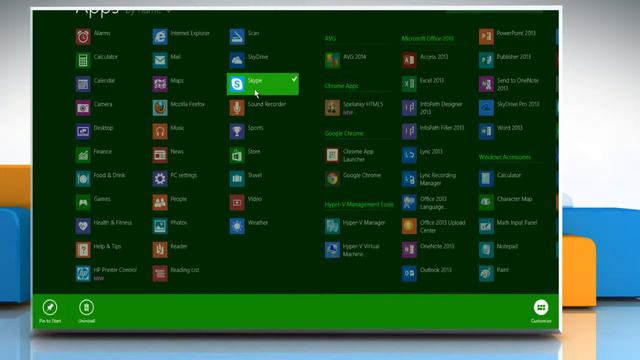Image resolution: width=640 pixels, height=360 pixels.
Task: Launch the Store app icon
Action: pyautogui.click(x=237, y=155)
